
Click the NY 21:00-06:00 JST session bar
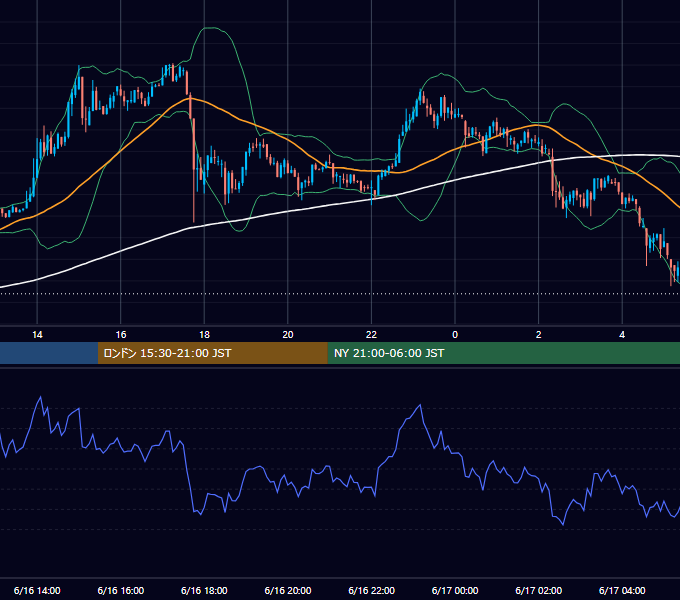click(503, 353)
